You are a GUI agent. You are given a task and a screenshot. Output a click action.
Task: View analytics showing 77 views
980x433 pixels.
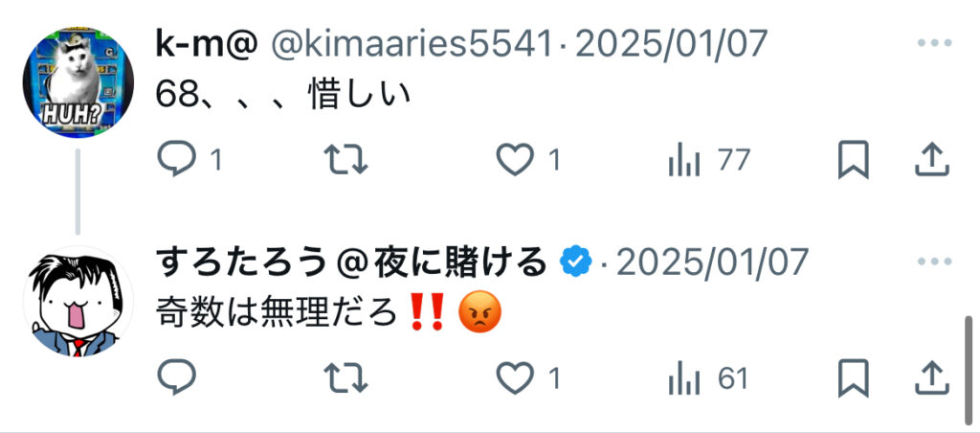pyautogui.click(x=708, y=161)
